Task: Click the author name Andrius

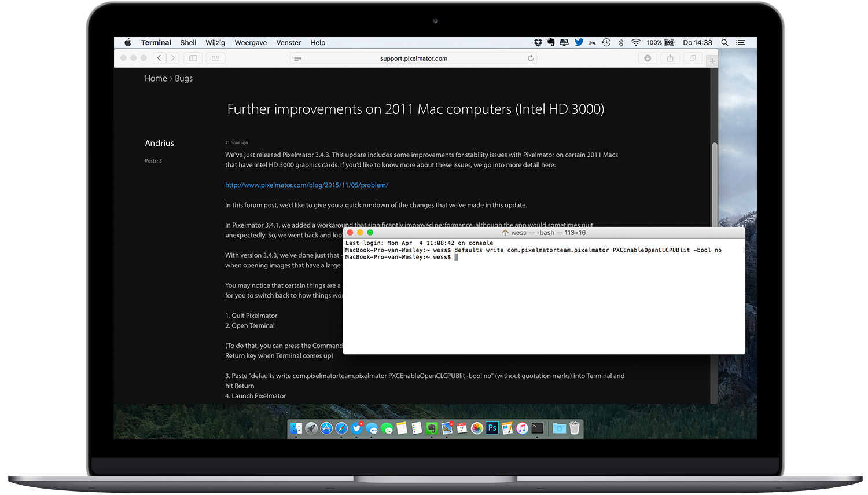Action: [x=159, y=143]
